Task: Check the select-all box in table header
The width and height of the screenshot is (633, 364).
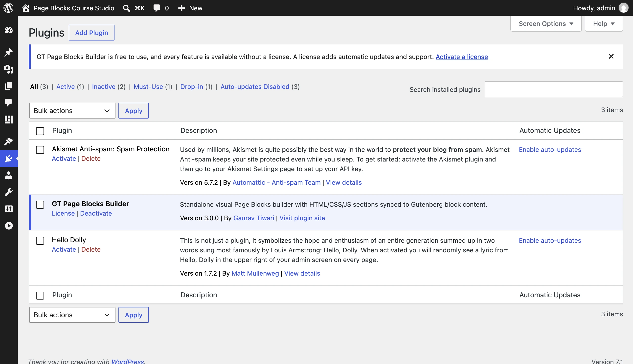Action: (x=40, y=131)
